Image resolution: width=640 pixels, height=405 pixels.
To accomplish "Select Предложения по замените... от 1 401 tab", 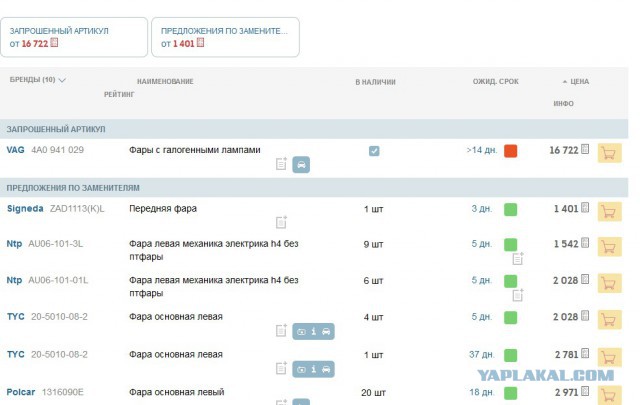I will 225,37.
